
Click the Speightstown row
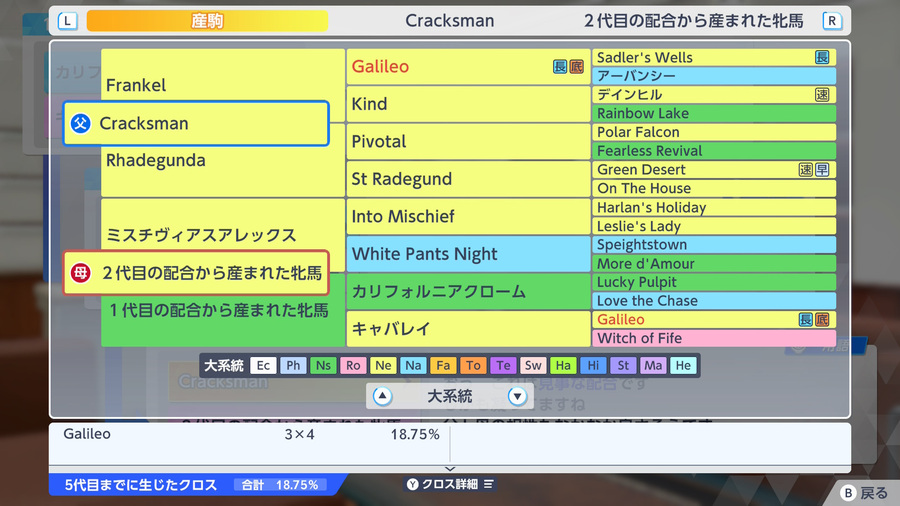point(714,244)
